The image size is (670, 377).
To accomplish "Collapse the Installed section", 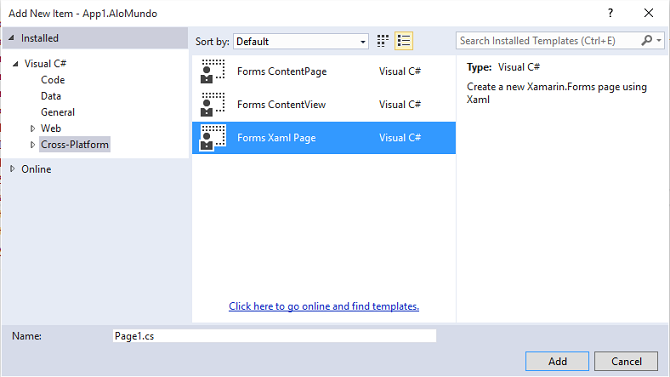I will point(12,38).
